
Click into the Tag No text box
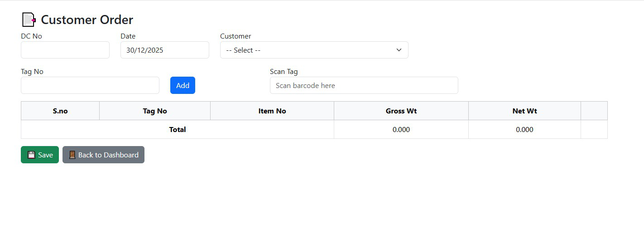(90, 85)
